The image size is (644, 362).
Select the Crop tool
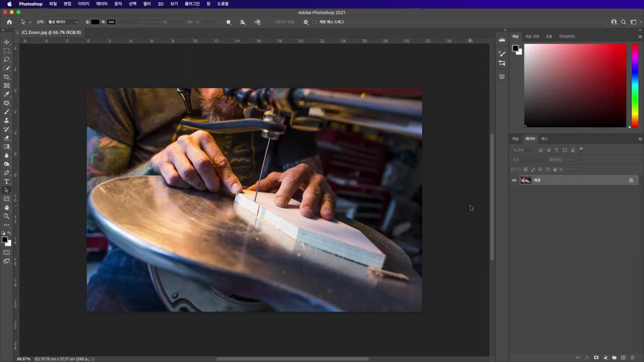click(6, 77)
